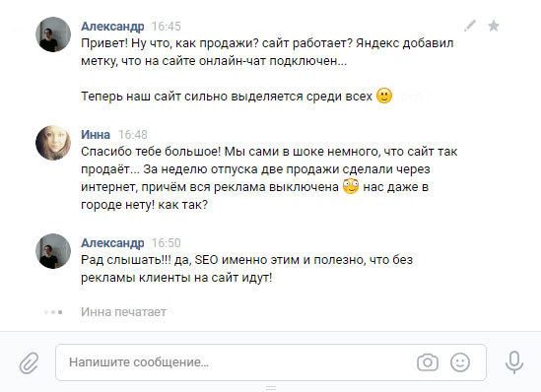Open the emoji smiley picker
The image size is (541, 392).
coord(460,362)
